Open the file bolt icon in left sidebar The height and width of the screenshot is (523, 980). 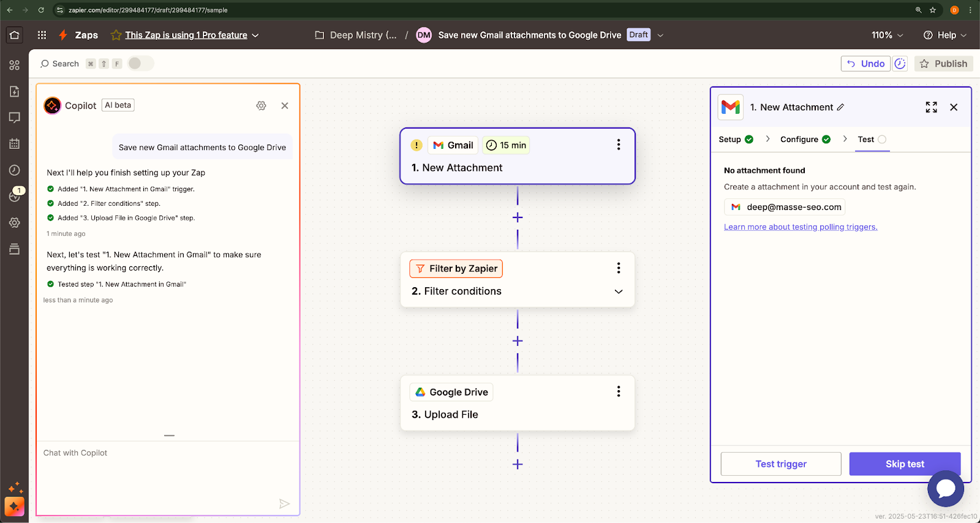15,91
